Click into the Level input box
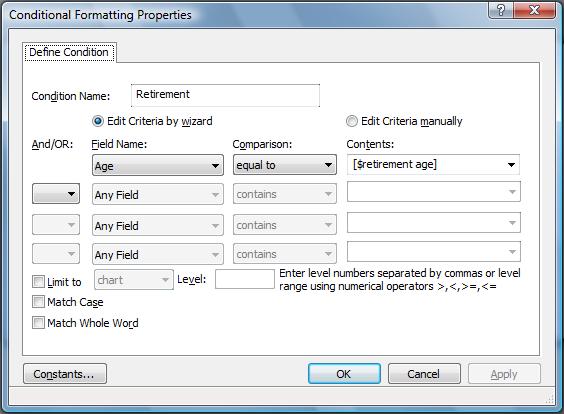 pyautogui.click(x=245, y=279)
